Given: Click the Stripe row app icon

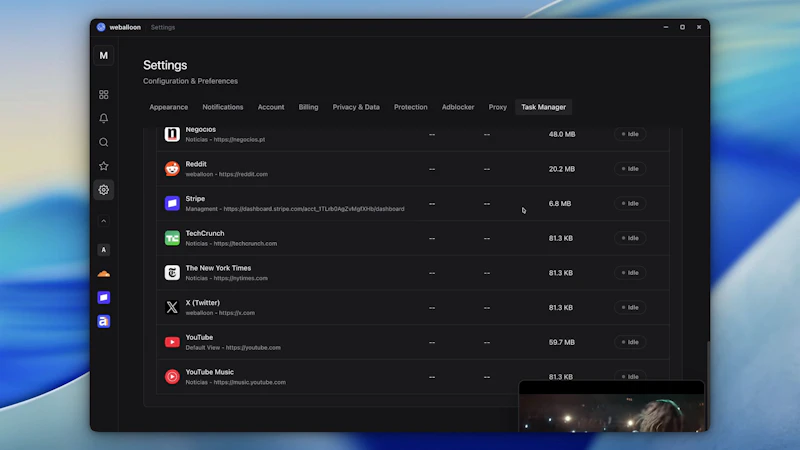Looking at the screenshot, I should tap(172, 203).
